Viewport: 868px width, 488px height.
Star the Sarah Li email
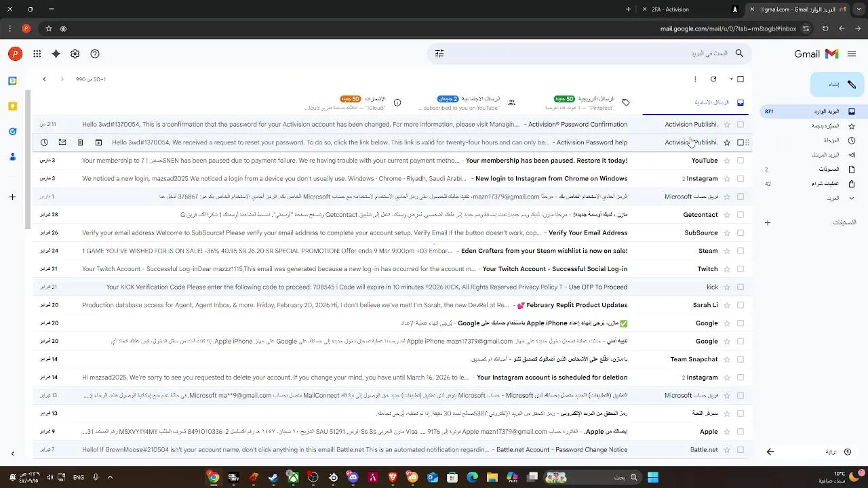727,305
